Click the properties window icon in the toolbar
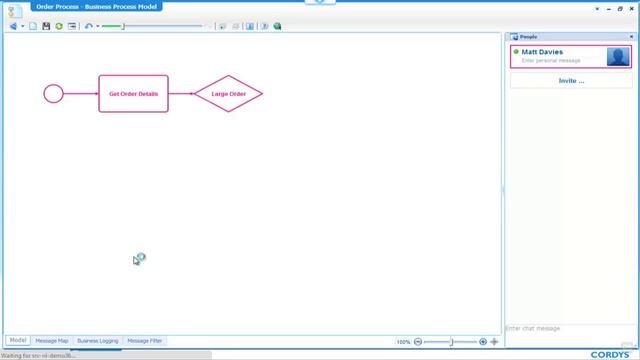The height and width of the screenshot is (360, 640). pyautogui.click(x=72, y=26)
